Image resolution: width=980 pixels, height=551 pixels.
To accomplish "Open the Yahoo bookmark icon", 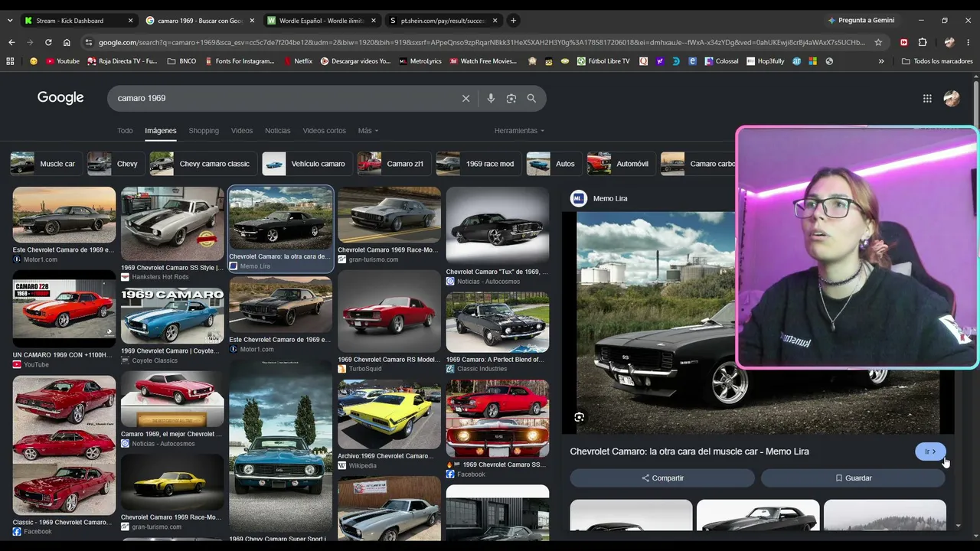I will tap(659, 61).
